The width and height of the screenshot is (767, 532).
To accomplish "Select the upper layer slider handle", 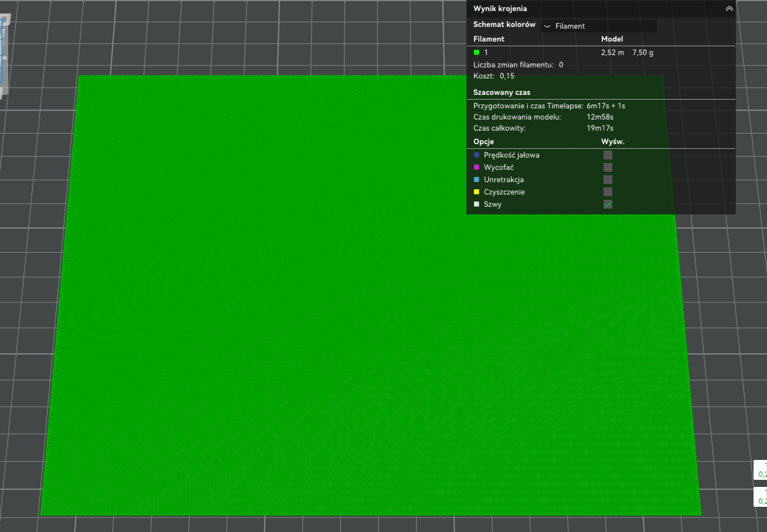I will point(760,470).
